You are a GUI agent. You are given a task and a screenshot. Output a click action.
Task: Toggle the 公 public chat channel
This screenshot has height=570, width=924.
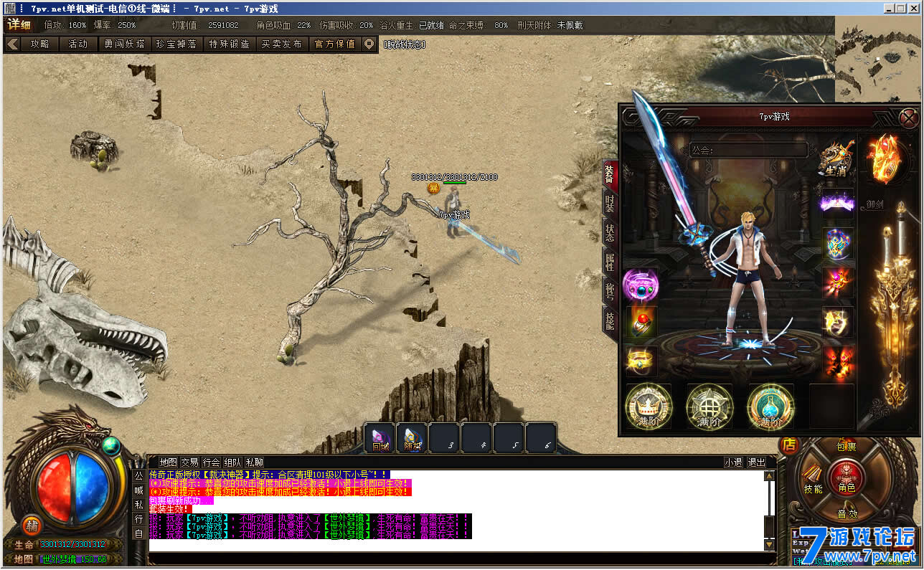pos(139,476)
